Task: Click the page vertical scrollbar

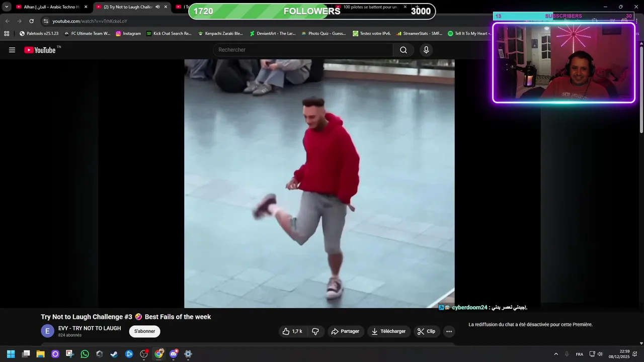Action: click(641, 90)
